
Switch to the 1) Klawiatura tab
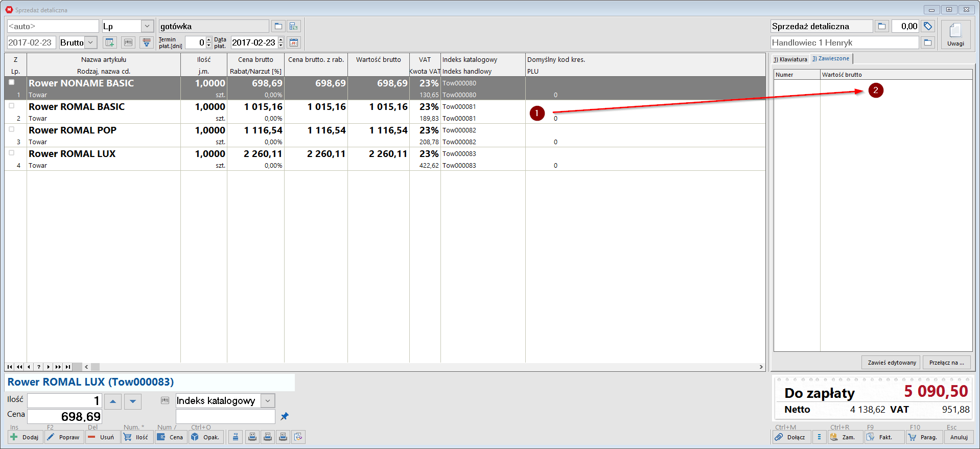coord(790,59)
